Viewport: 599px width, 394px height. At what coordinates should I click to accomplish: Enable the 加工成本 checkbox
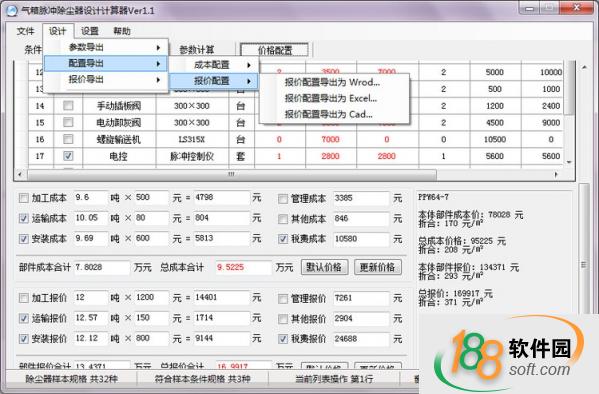click(x=24, y=198)
